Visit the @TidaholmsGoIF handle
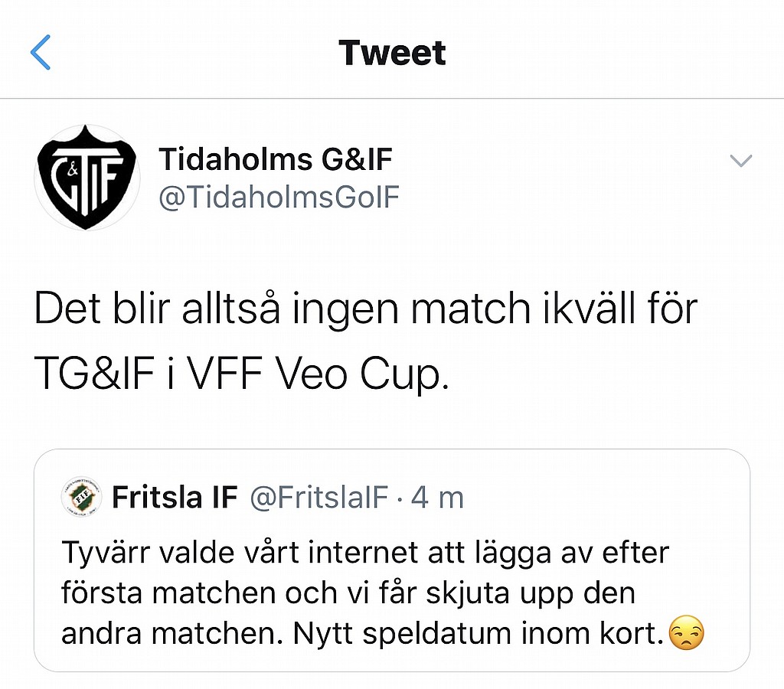784x689 pixels. (279, 197)
